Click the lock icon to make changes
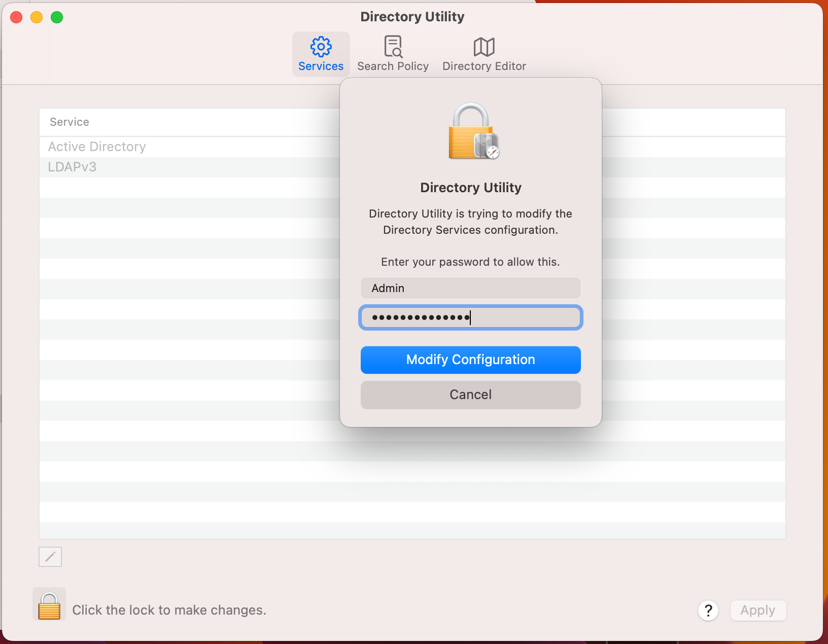The height and width of the screenshot is (644, 828). click(49, 604)
